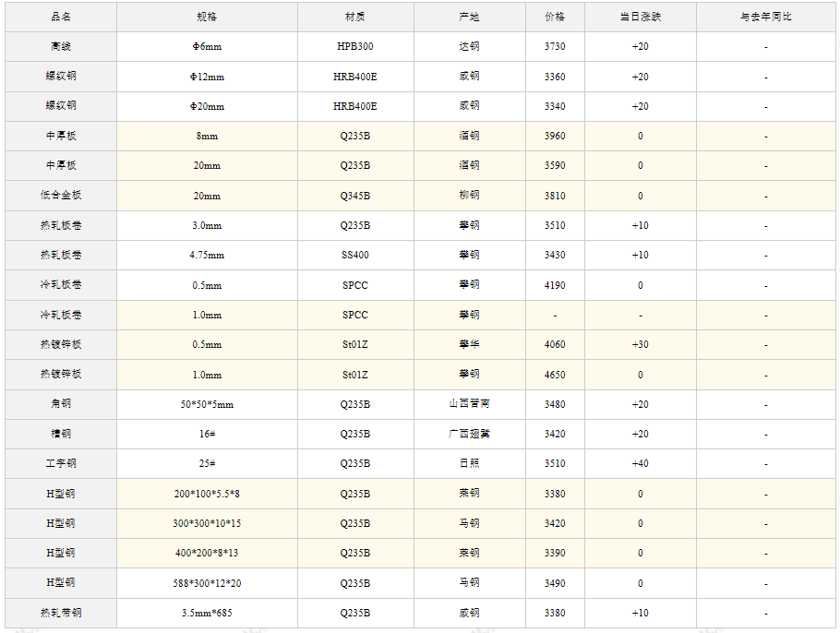Select the 广西翅冀 origin cell

coord(469,434)
